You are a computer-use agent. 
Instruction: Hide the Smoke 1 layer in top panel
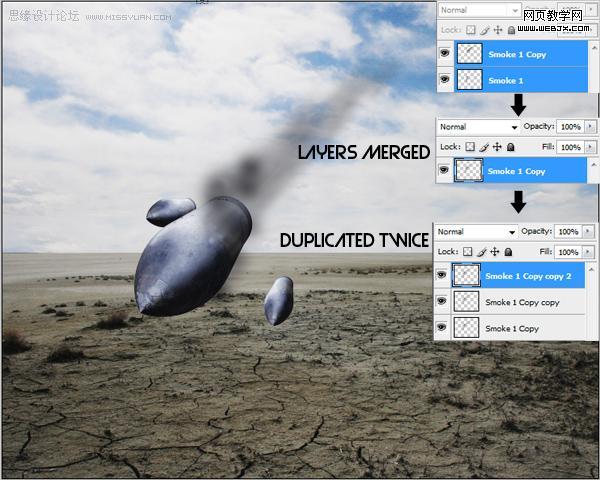click(x=444, y=79)
